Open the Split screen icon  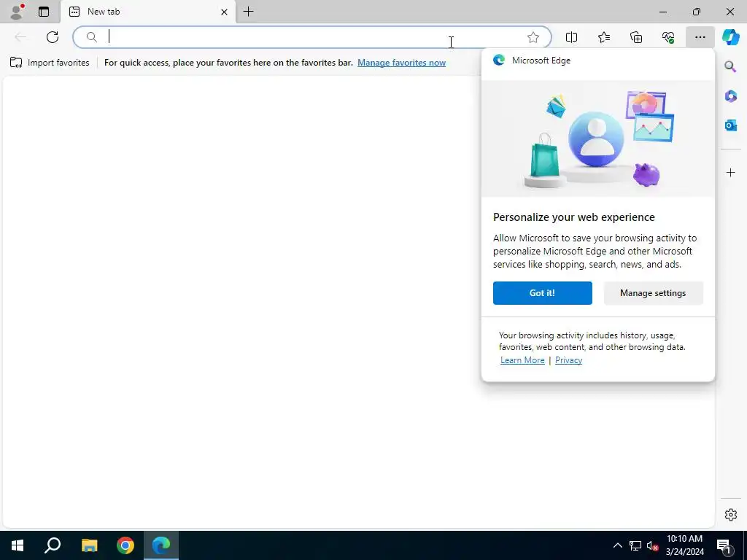571,37
